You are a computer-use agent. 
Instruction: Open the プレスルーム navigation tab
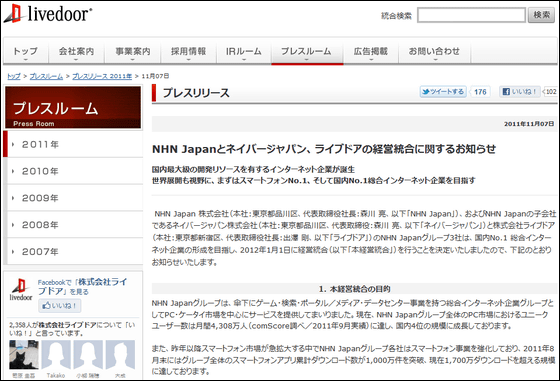click(307, 52)
